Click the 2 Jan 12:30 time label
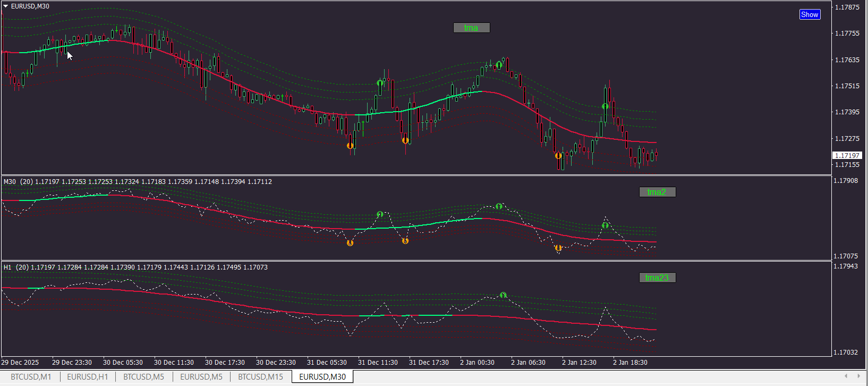 pyautogui.click(x=579, y=363)
